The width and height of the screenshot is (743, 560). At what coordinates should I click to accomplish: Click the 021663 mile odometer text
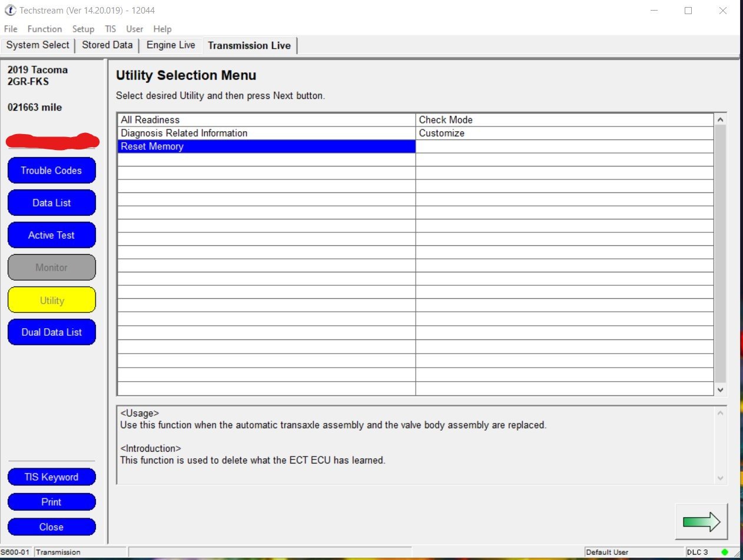tap(35, 108)
